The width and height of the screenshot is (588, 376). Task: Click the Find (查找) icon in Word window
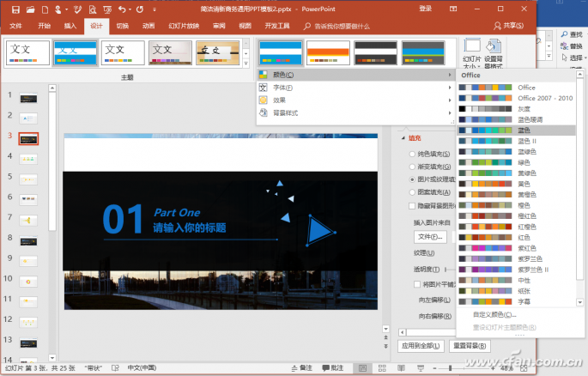point(564,34)
